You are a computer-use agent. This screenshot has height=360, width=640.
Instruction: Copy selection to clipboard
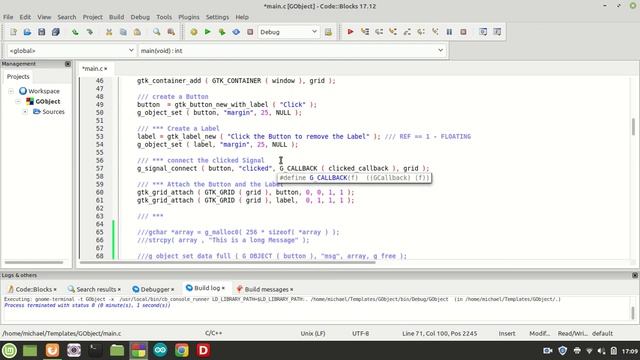click(123, 32)
